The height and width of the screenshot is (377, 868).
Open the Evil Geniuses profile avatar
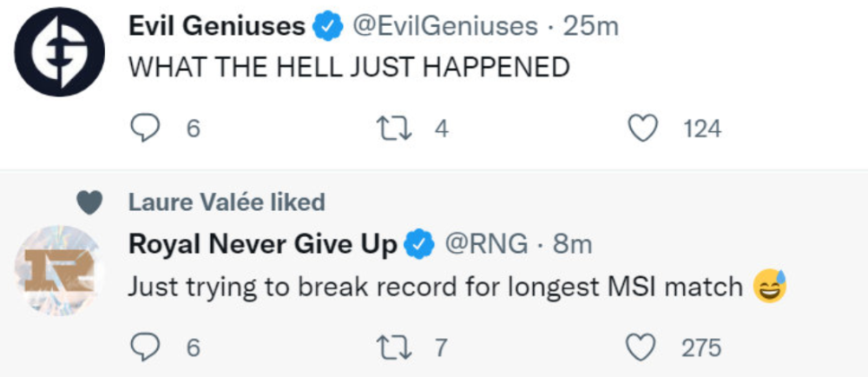(60, 52)
